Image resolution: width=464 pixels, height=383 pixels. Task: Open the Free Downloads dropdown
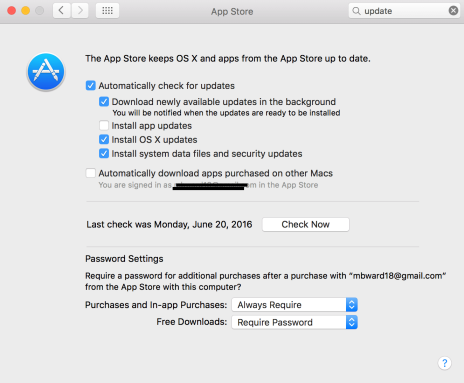click(x=295, y=322)
